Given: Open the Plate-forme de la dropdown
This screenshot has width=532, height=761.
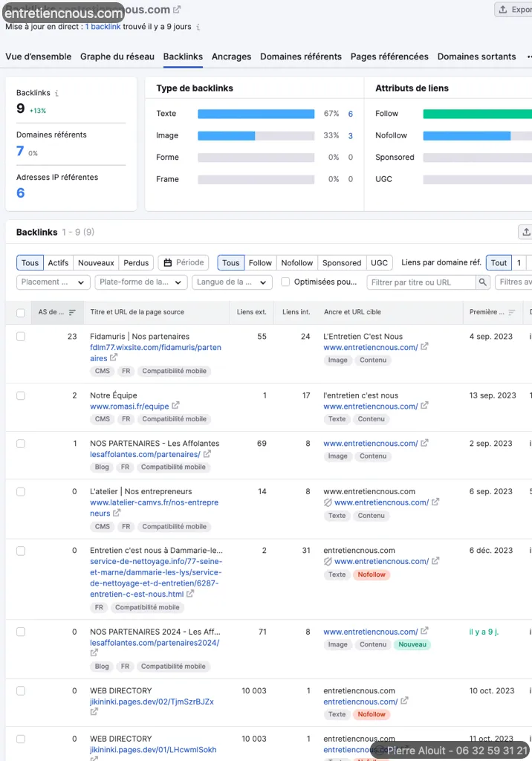Looking at the screenshot, I should [140, 282].
